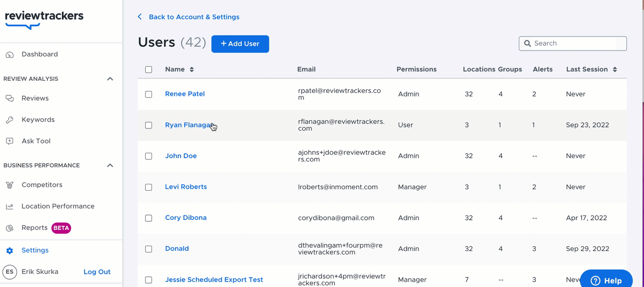The width and height of the screenshot is (644, 287).
Task: Open the Keywords page
Action: click(38, 120)
